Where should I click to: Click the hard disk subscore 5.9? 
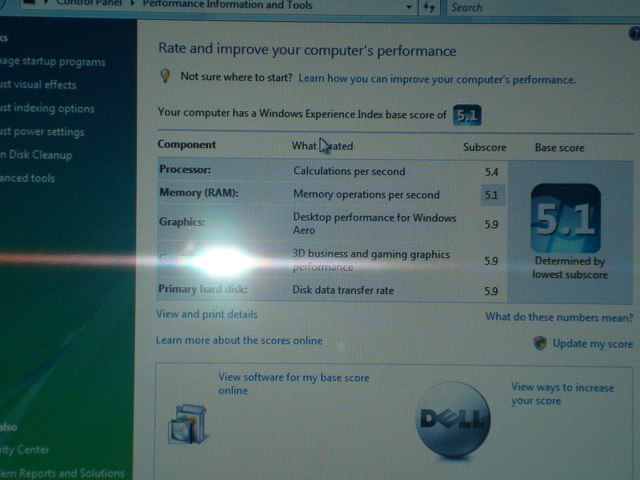(x=491, y=291)
